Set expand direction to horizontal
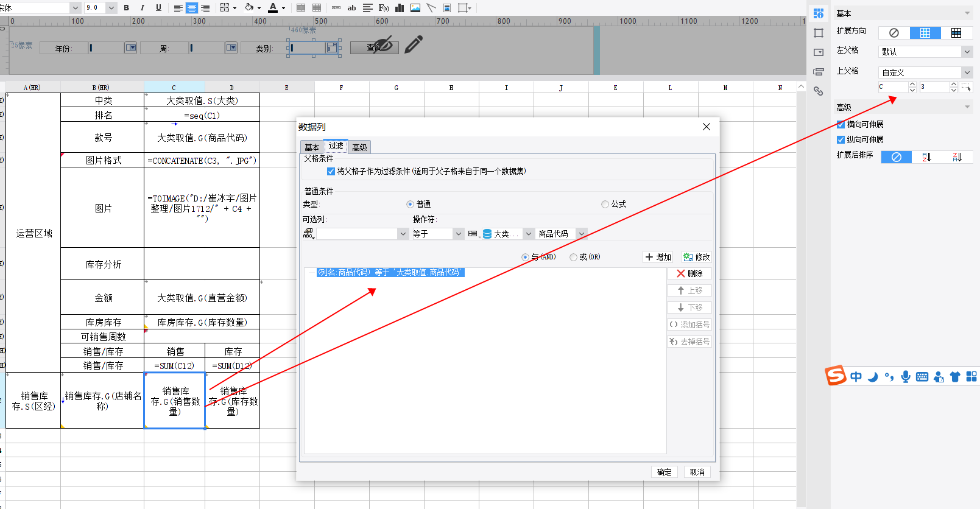The width and height of the screenshot is (980, 509). [x=956, y=33]
